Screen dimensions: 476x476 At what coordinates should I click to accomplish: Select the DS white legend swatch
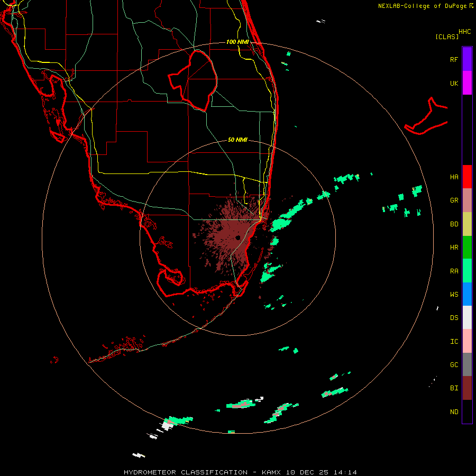(x=467, y=317)
